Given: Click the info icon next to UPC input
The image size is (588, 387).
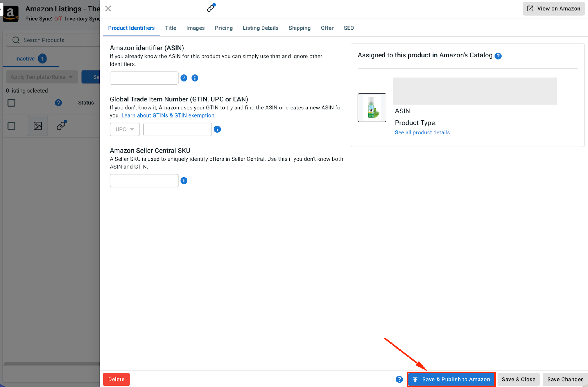Looking at the screenshot, I should pyautogui.click(x=217, y=129).
